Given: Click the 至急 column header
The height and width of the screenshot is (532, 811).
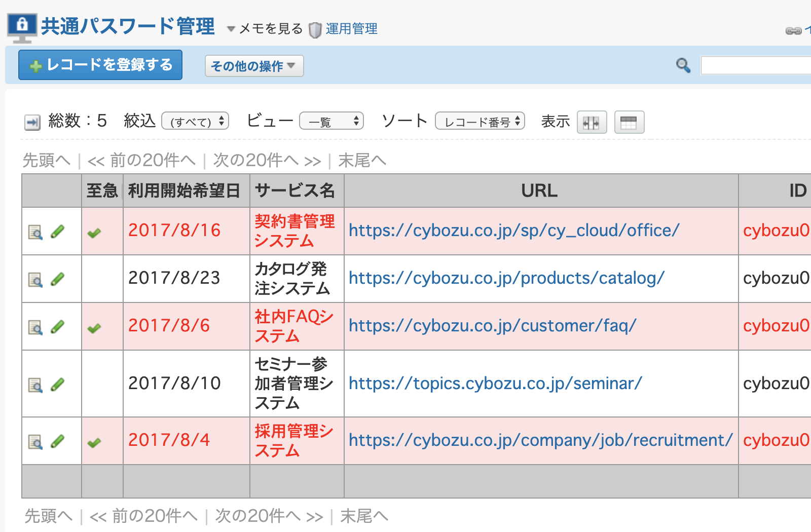Looking at the screenshot, I should click(102, 191).
